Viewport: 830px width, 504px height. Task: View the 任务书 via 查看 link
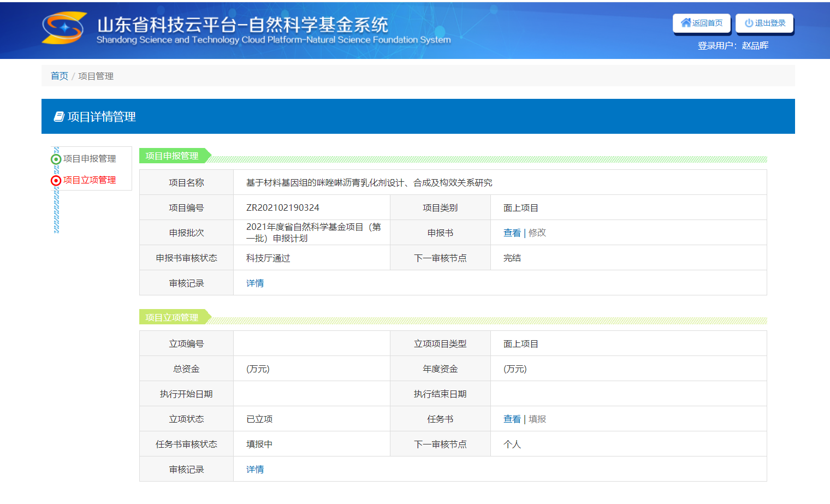[x=512, y=419]
